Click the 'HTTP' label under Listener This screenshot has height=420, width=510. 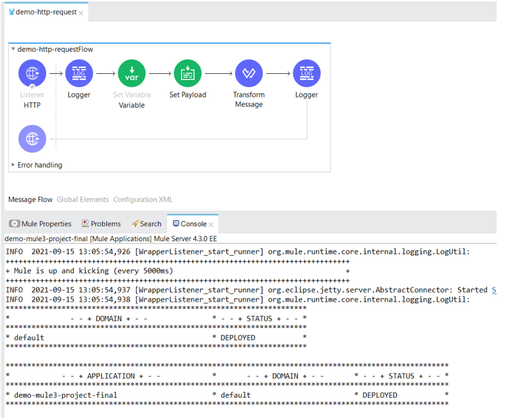(x=33, y=106)
